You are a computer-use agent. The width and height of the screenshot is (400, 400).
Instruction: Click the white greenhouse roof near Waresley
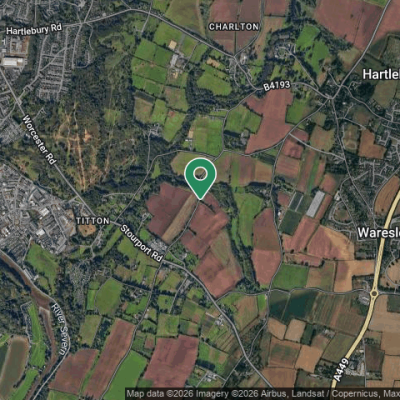tap(315, 203)
